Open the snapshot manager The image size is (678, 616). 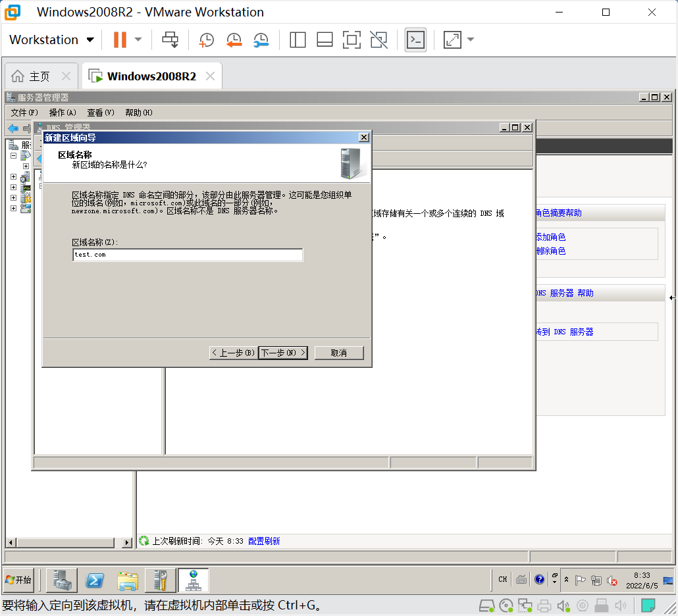[261, 39]
